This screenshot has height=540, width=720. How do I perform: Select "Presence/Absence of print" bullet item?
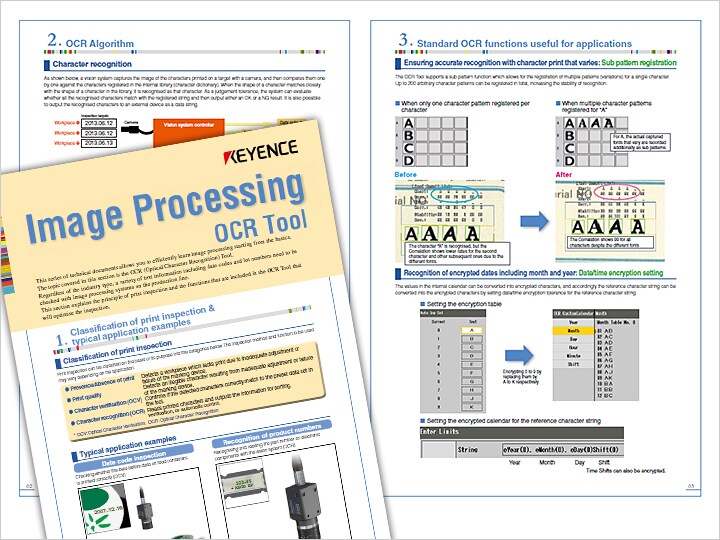(x=102, y=384)
